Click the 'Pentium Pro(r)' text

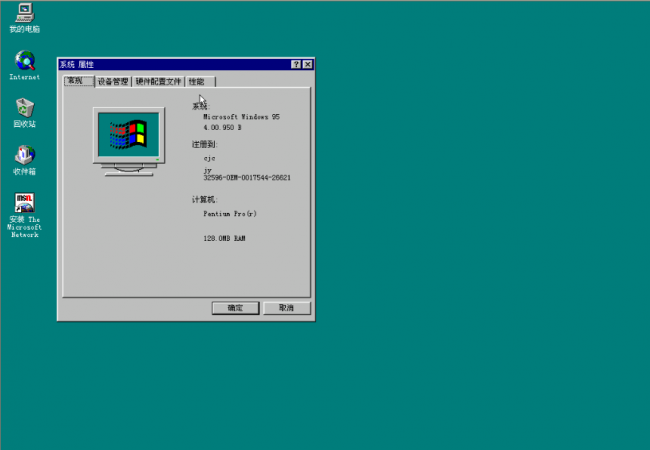click(230, 214)
